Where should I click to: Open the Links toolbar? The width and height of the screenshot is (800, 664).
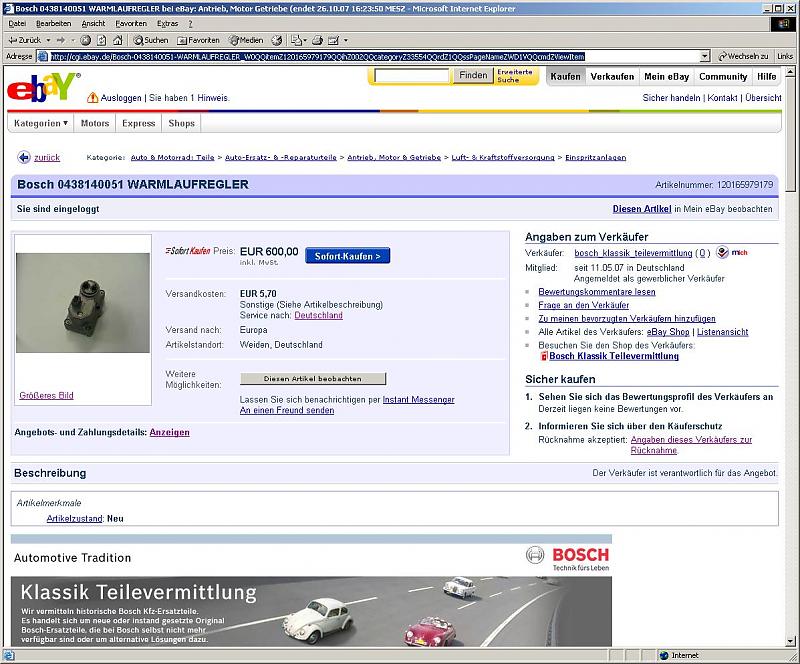click(785, 56)
